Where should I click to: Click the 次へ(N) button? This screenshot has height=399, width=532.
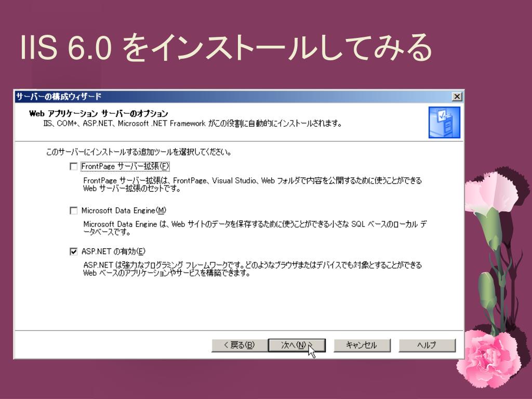coord(297,345)
